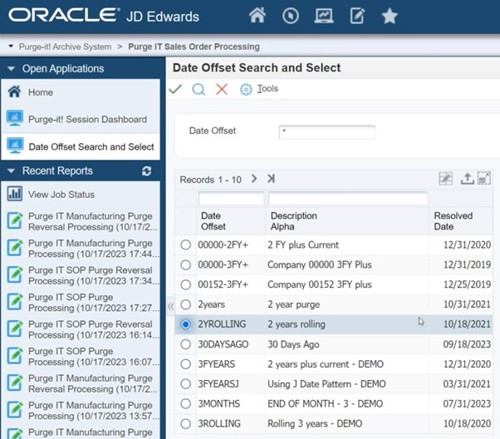
Task: Refresh the Recent Reports list
Action: (x=147, y=171)
